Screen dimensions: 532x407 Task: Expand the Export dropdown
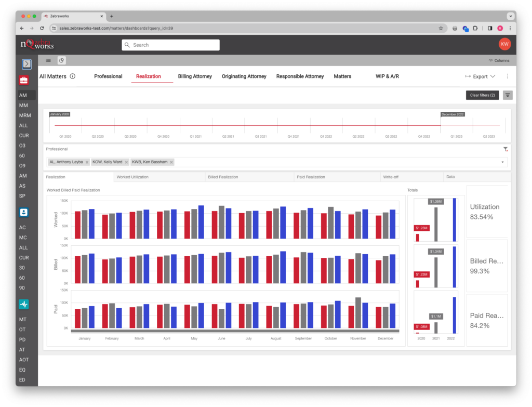tap(480, 76)
